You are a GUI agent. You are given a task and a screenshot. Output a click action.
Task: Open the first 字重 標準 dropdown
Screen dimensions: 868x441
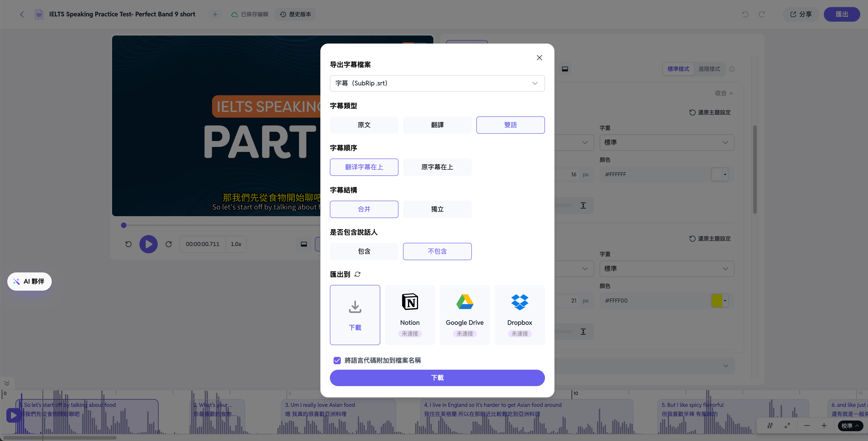tap(667, 143)
